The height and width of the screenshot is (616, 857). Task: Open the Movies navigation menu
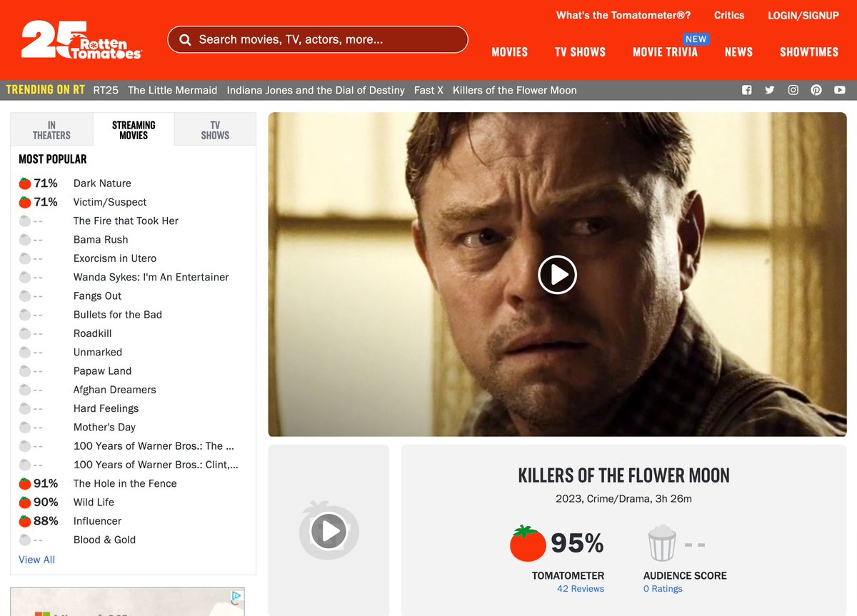510,52
